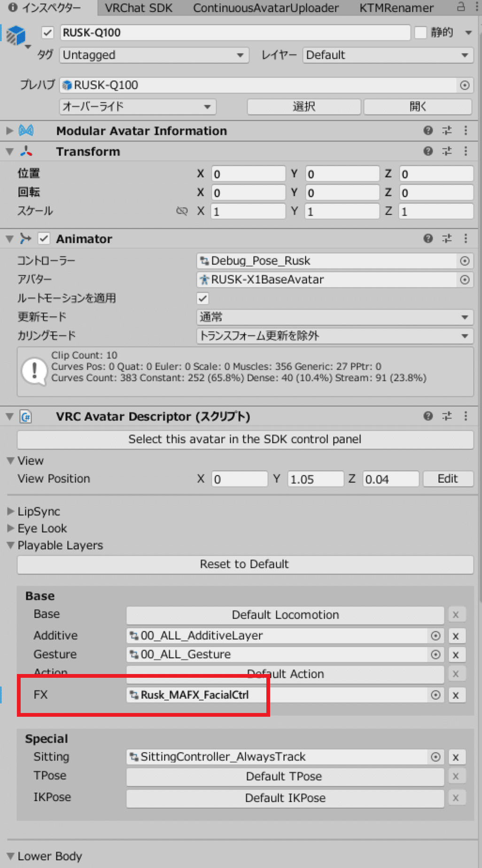Switch to the KTMRenamer tab

coord(396,8)
